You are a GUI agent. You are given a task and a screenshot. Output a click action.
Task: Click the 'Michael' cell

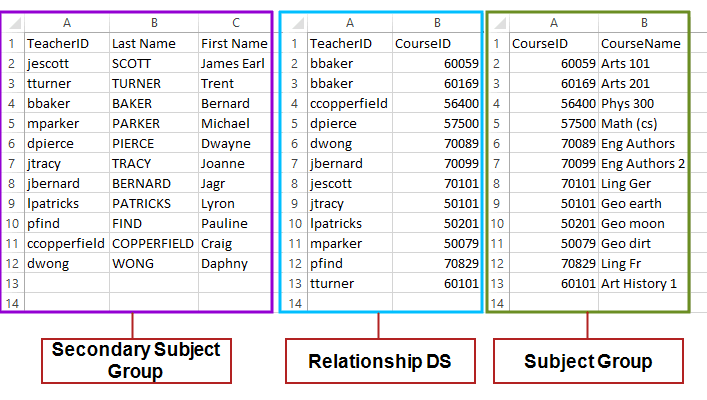coord(235,123)
